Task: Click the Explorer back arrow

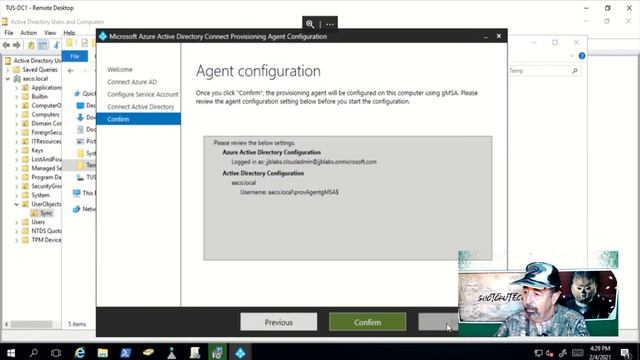Action: (71, 71)
